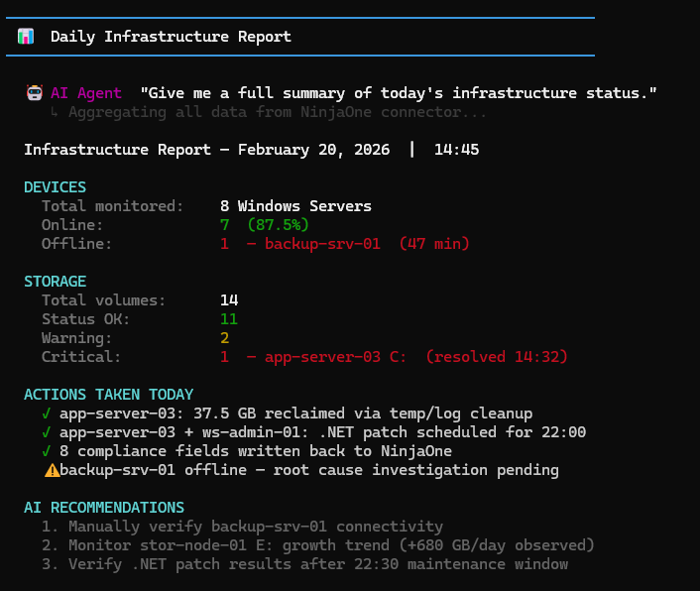Click the 'Online:' label
This screenshot has height=591, width=700.
click(72, 225)
